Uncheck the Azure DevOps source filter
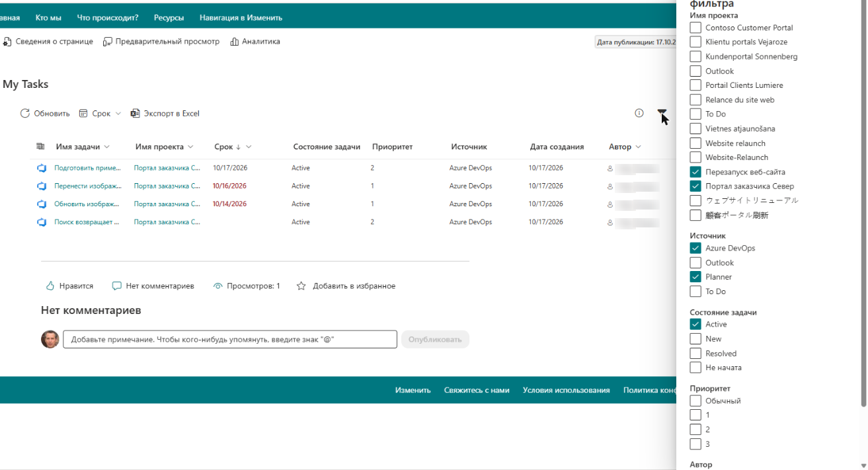 pyautogui.click(x=695, y=249)
